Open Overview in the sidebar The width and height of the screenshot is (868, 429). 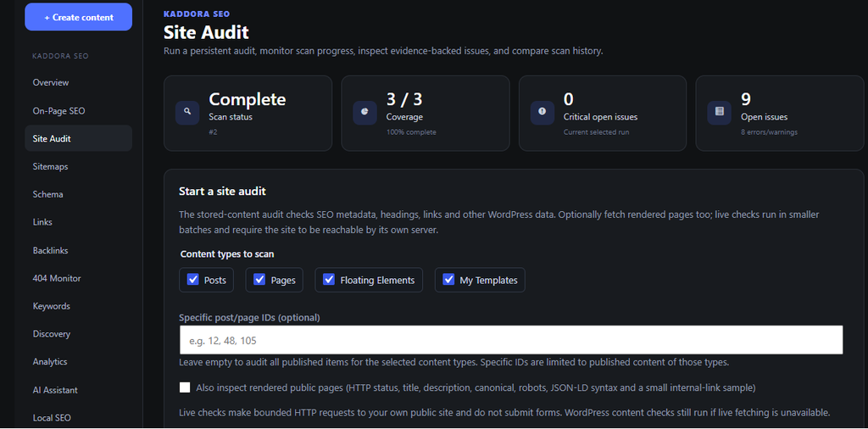79,82
